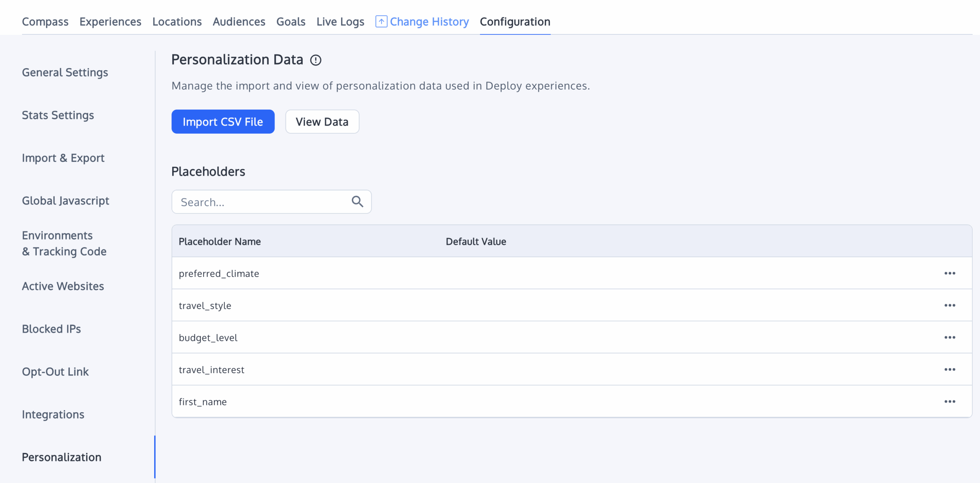This screenshot has width=980, height=483.
Task: Select General Settings in sidebar
Action: click(x=65, y=72)
